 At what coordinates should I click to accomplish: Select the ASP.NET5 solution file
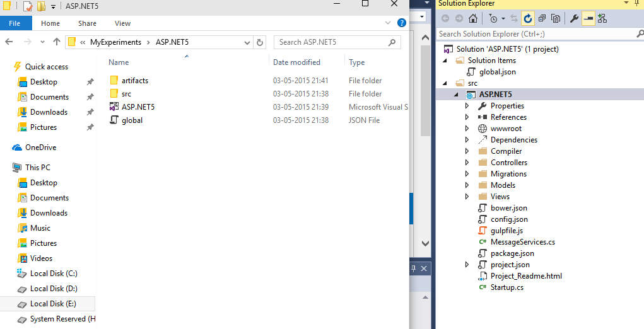pos(138,107)
